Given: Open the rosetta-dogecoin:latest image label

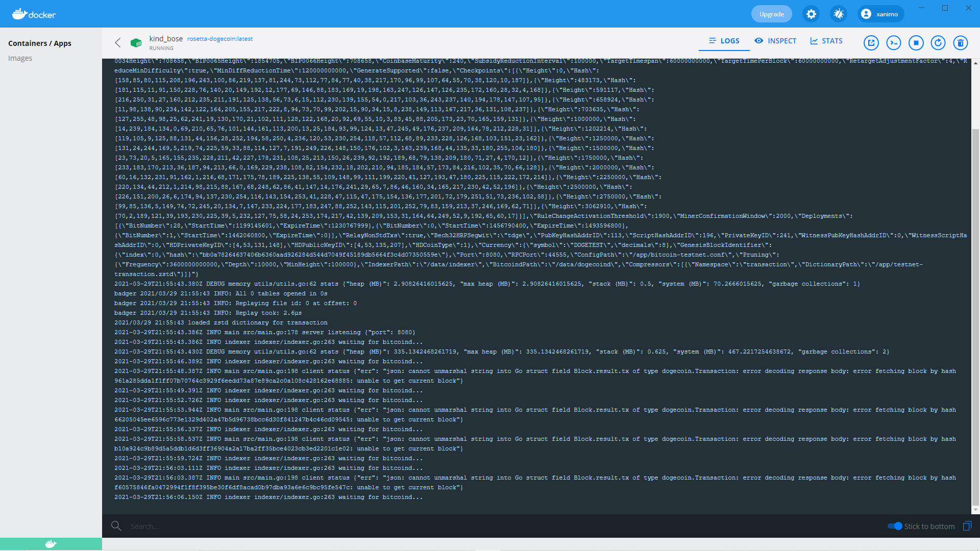Looking at the screenshot, I should (x=219, y=38).
